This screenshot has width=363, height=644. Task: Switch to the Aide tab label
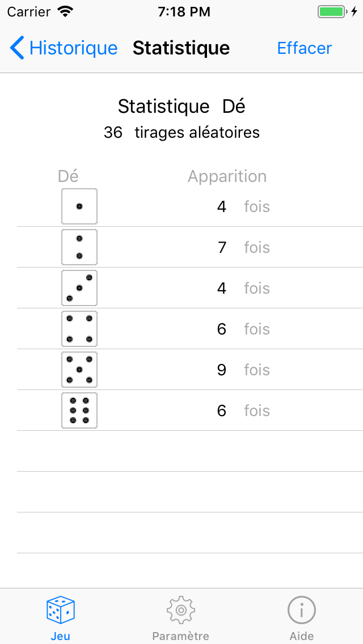point(302,636)
